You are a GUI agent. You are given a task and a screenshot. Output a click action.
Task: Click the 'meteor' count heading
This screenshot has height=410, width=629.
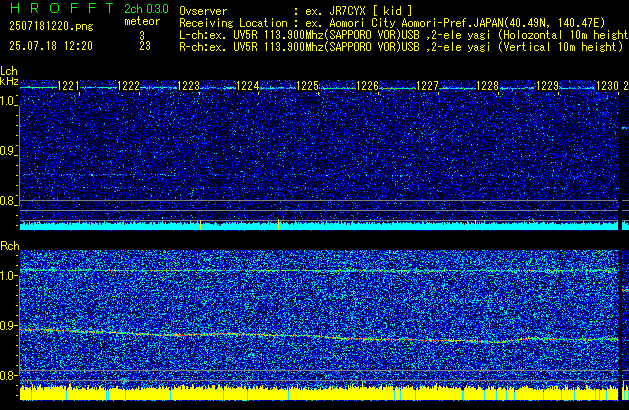point(142,21)
